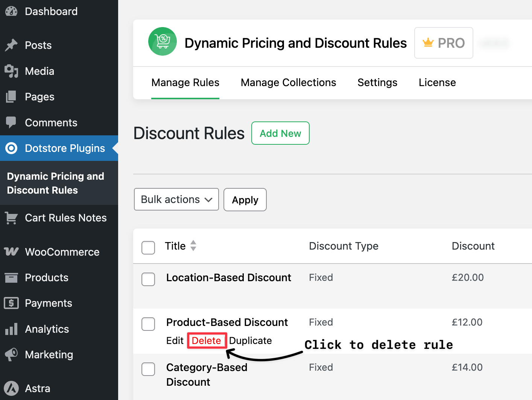The width and height of the screenshot is (532, 400).
Task: Click the Discount Rules page heading
Action: pos(189,133)
